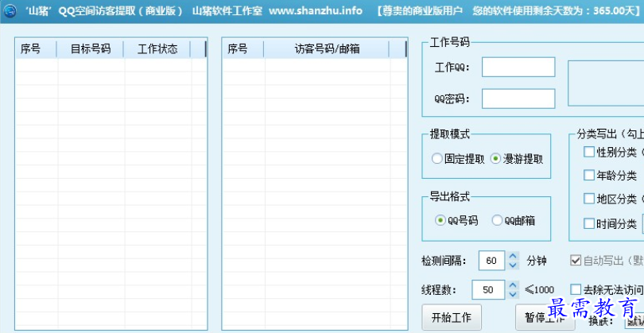This screenshot has width=644, height=333.
Task: Enable the 地区分类 checkbox
Action: 589,199
